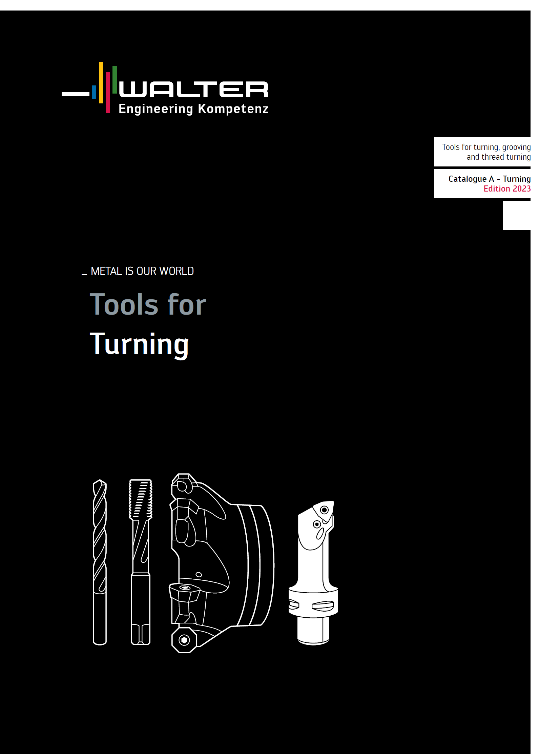Click the red bar in the logo
Viewport: 539px width, 756px height.
pos(108,92)
